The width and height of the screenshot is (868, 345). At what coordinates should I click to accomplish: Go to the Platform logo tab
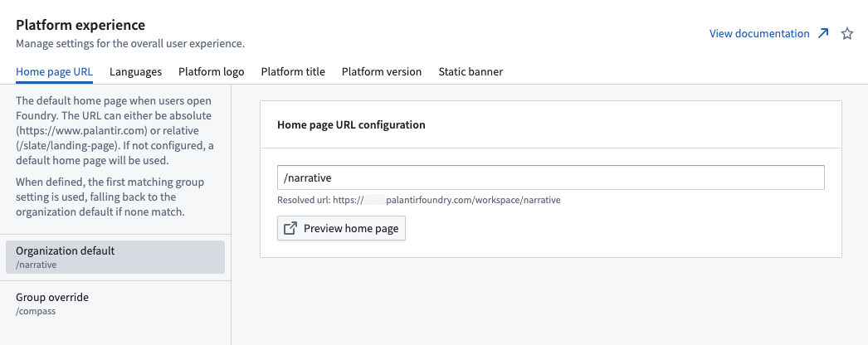click(212, 72)
